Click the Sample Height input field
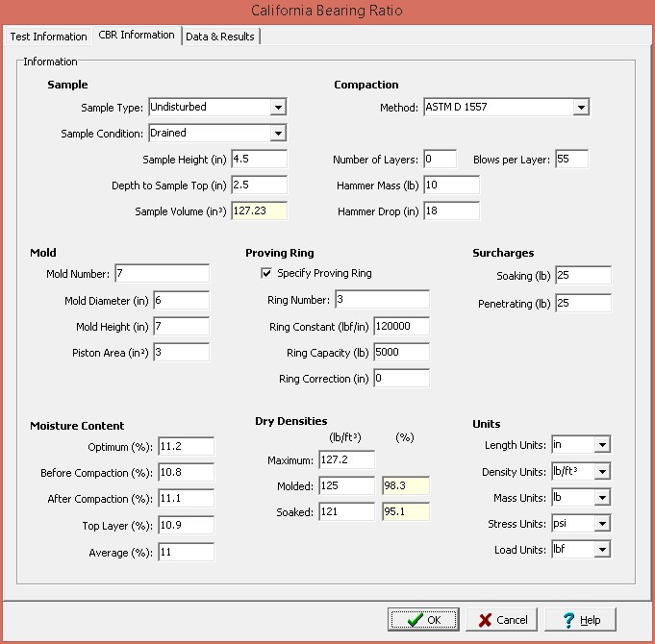Screen dimensions: 655x644 click(x=258, y=160)
